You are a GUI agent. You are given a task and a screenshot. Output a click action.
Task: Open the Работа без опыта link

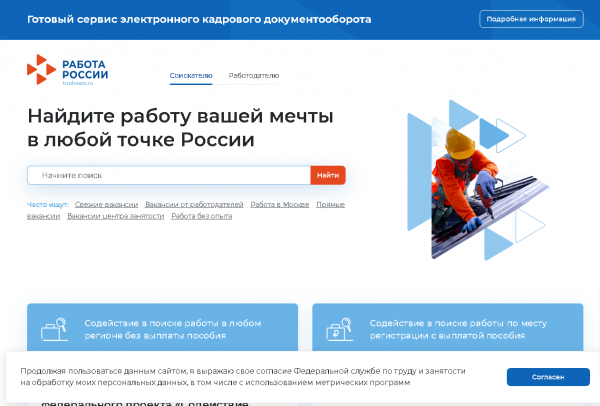click(x=201, y=215)
